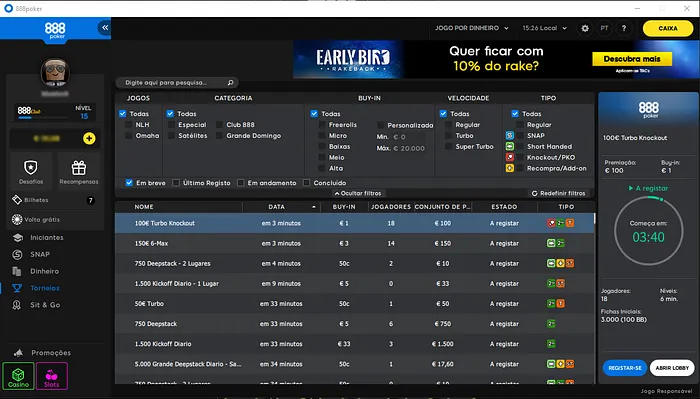This screenshot has width=700, height=399.
Task: Sort by Data column header
Action: point(281,207)
